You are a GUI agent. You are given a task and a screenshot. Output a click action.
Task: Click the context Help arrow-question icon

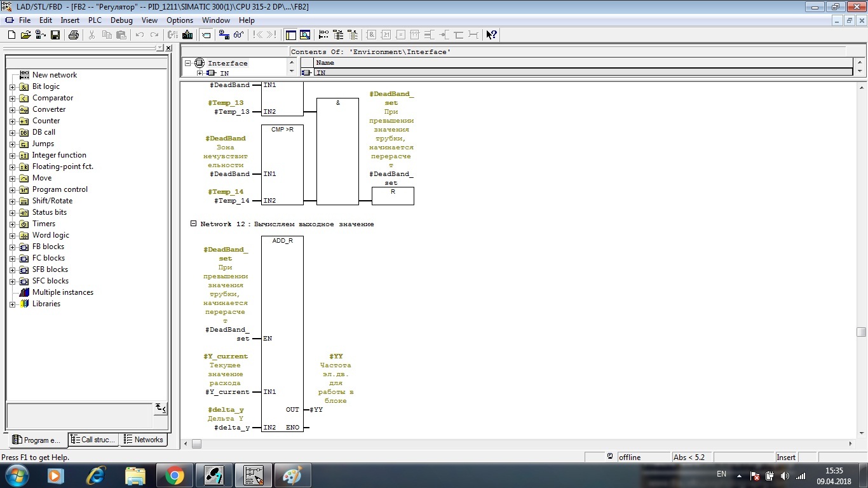coord(491,35)
